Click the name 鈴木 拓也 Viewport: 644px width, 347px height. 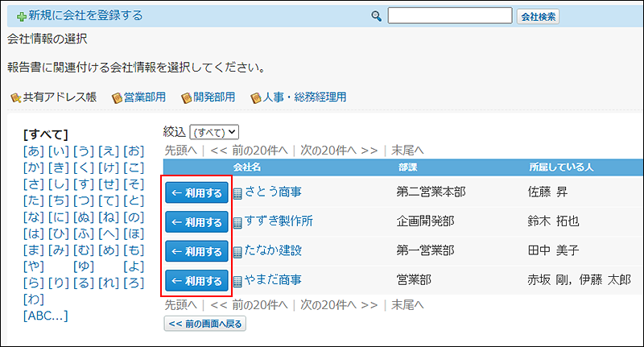(x=553, y=221)
